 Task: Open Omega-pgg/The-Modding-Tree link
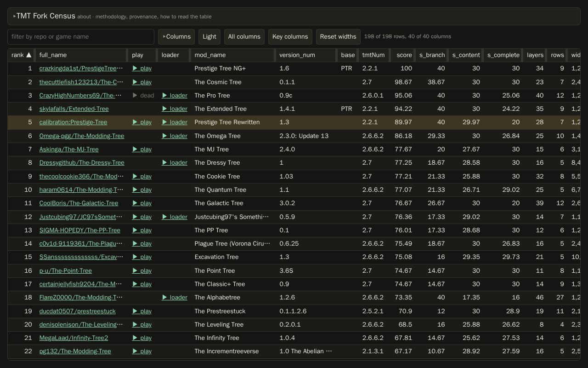tap(82, 136)
